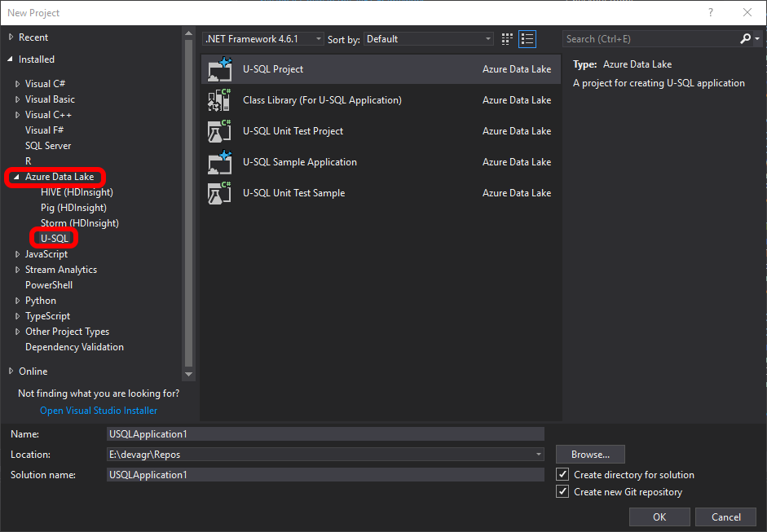Expand the Python node
Viewport: 767px width, 532px height.
click(18, 301)
